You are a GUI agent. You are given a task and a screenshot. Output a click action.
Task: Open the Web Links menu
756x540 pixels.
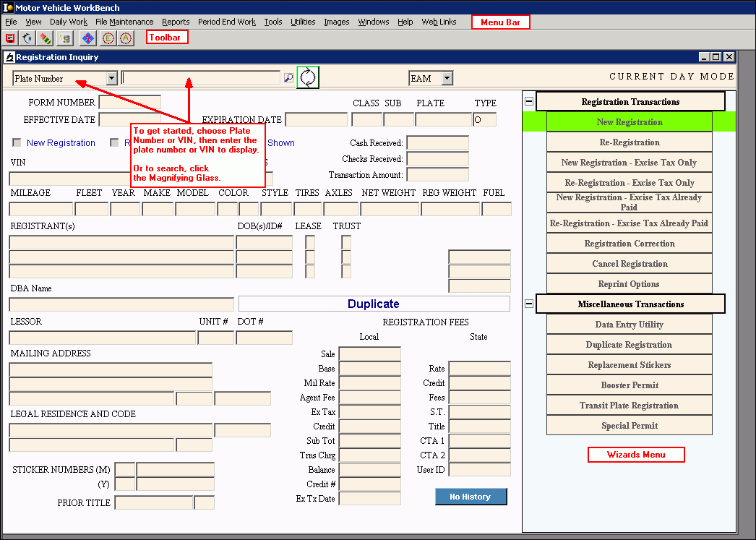439,22
